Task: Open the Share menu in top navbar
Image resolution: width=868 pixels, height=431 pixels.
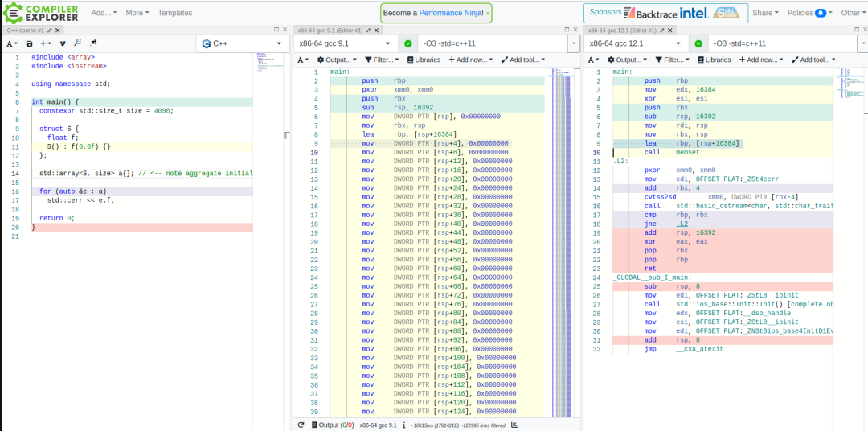Action: [x=764, y=13]
